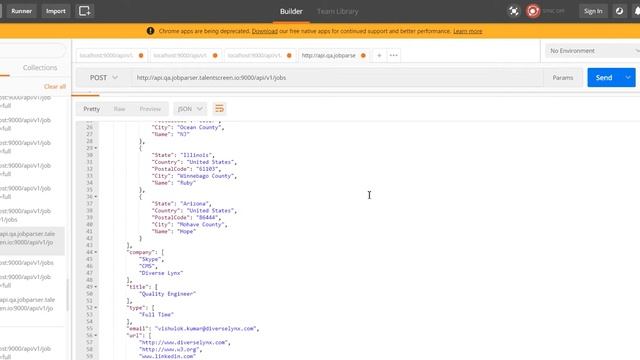Switch to the Builder tab
640x360 pixels.
coord(291,11)
